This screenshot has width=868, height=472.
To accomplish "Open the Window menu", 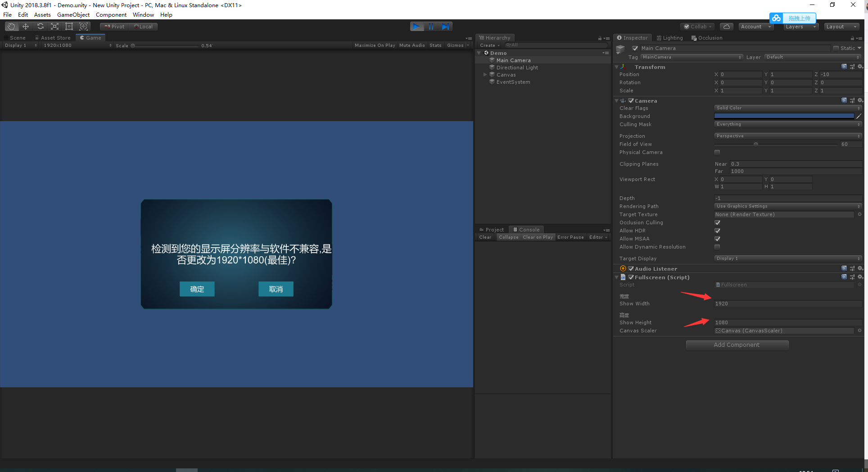I will click(x=143, y=14).
